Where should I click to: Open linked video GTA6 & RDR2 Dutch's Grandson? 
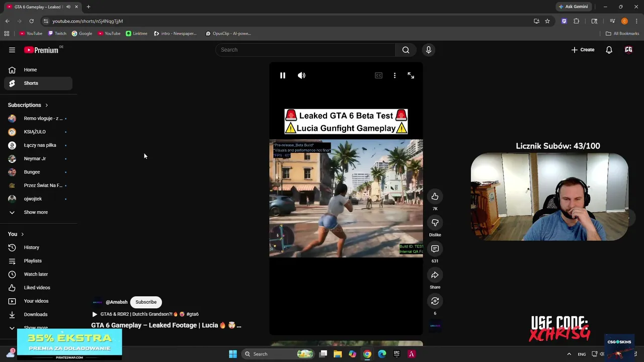pyautogui.click(x=145, y=314)
